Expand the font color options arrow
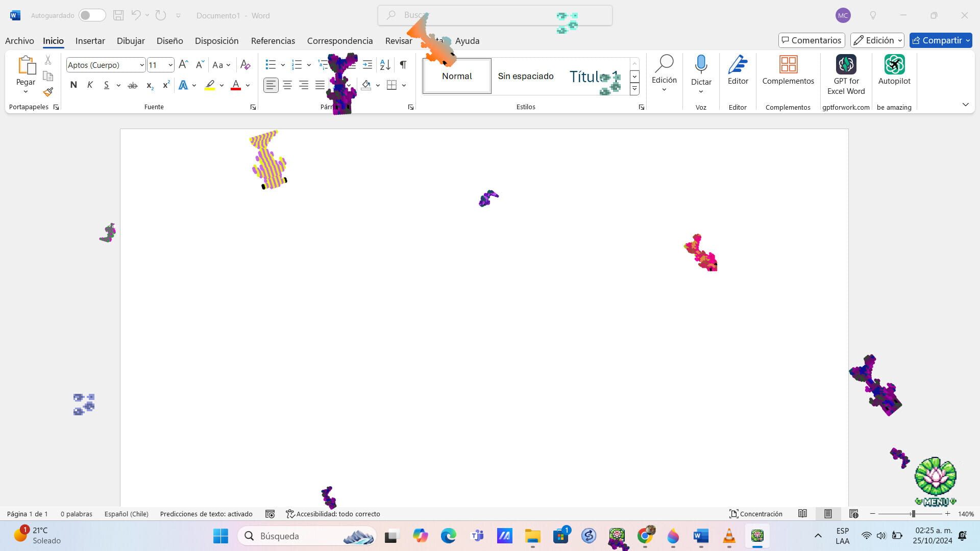 click(248, 85)
